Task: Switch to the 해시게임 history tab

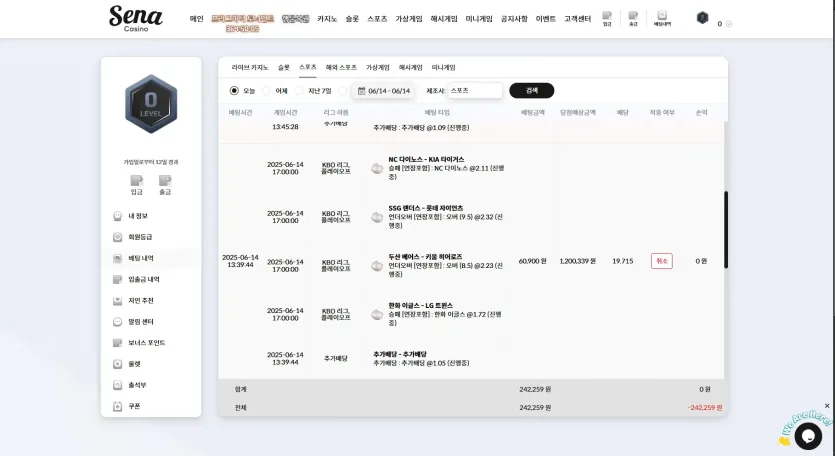Action: click(411, 68)
